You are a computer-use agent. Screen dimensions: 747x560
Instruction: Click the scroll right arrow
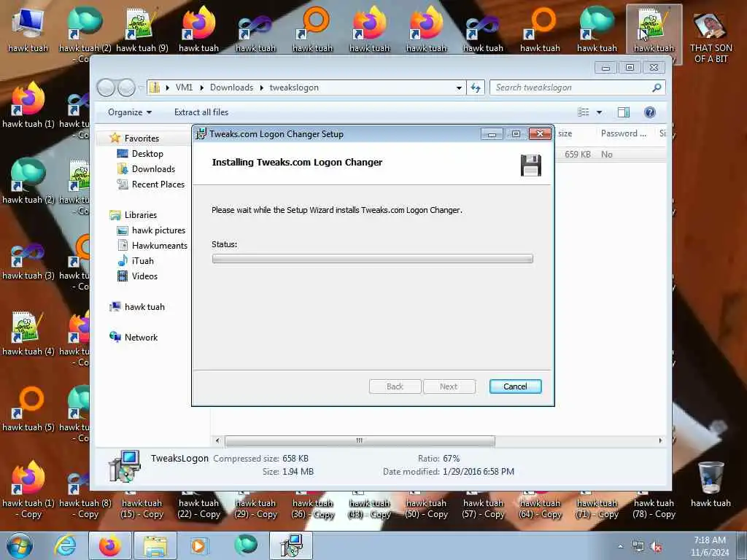point(660,440)
